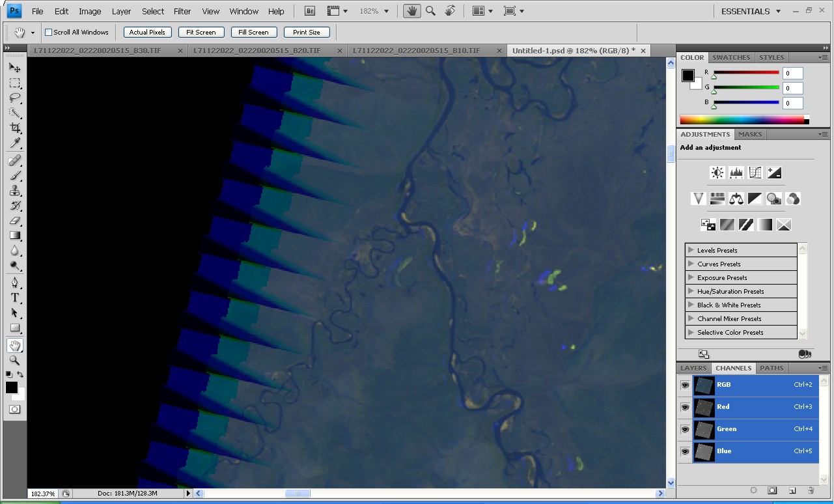The width and height of the screenshot is (834, 504).
Task: Select the Crop tool
Action: [x=15, y=128]
